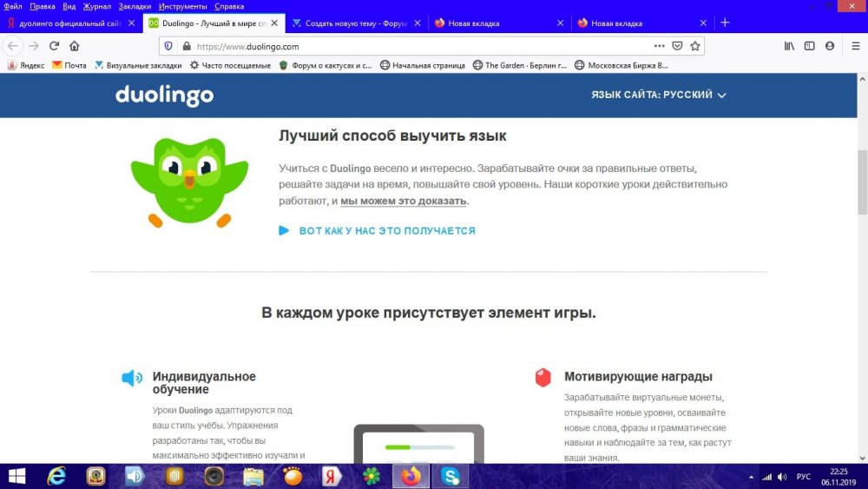
Task: Bookmark this page with the star icon
Action: (x=694, y=46)
